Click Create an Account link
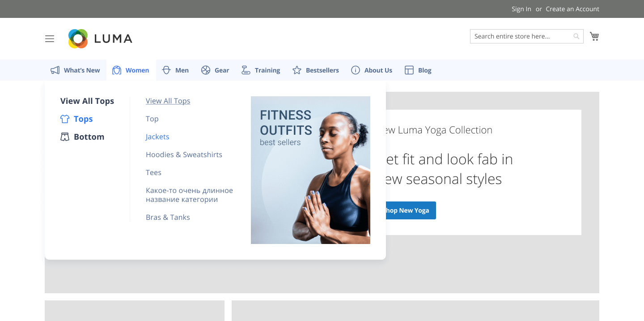The image size is (644, 321). [572, 9]
